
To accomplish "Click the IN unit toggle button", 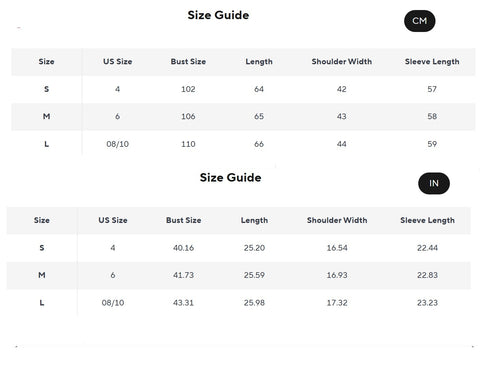I will tap(434, 183).
